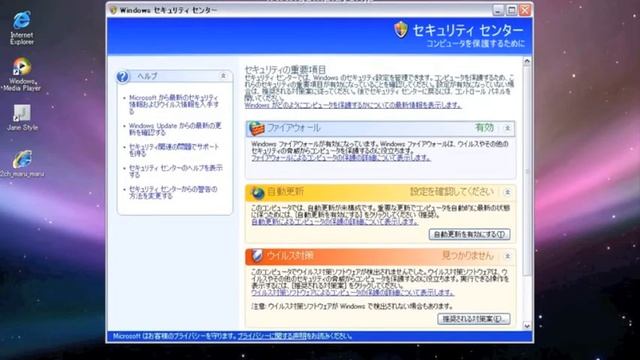Open Windows Update latest updates help link
The height and width of the screenshot is (360, 640).
click(175, 129)
